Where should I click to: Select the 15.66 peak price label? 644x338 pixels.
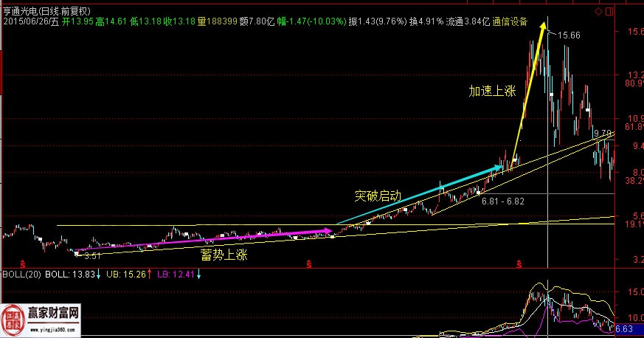569,35
